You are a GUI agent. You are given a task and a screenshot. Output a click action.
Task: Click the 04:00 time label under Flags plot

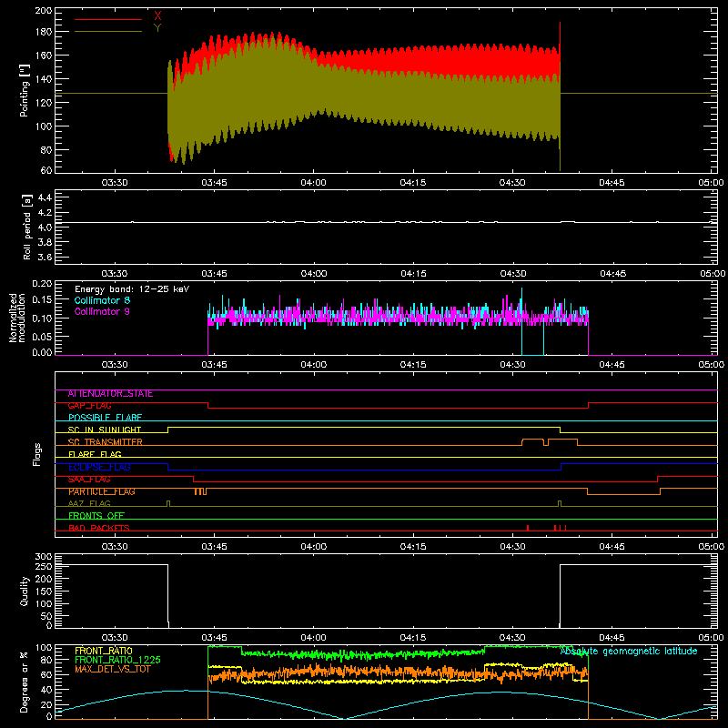(313, 547)
